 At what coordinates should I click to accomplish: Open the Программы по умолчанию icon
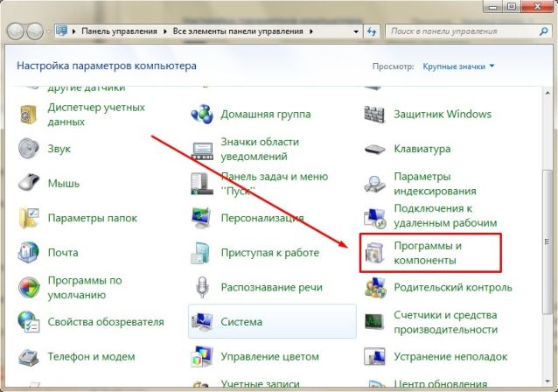coord(29,287)
